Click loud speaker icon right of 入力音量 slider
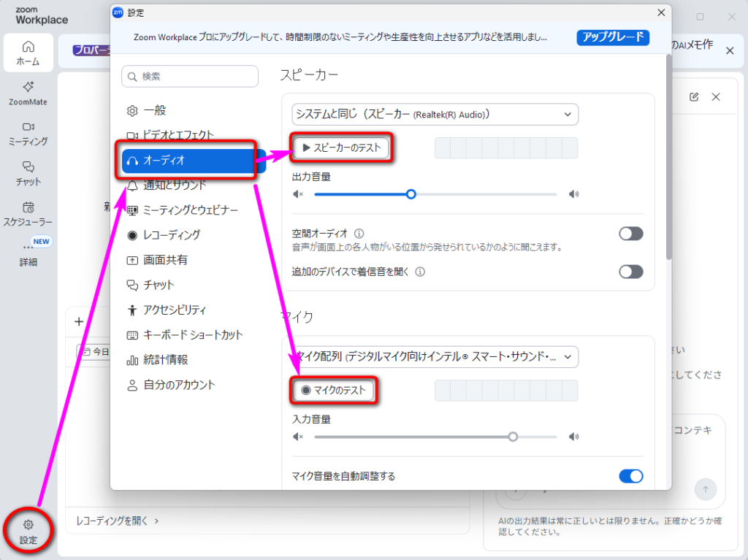Viewport: 748px width, 560px height. tap(573, 437)
